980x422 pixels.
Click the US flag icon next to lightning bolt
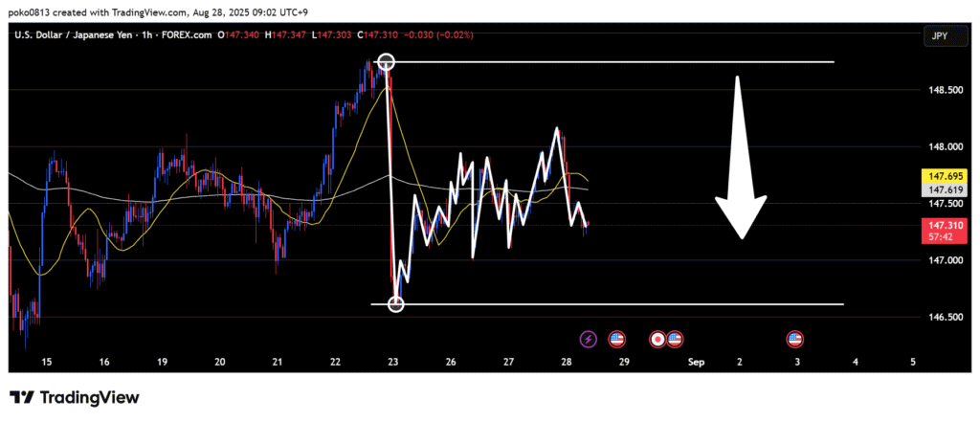click(x=616, y=339)
